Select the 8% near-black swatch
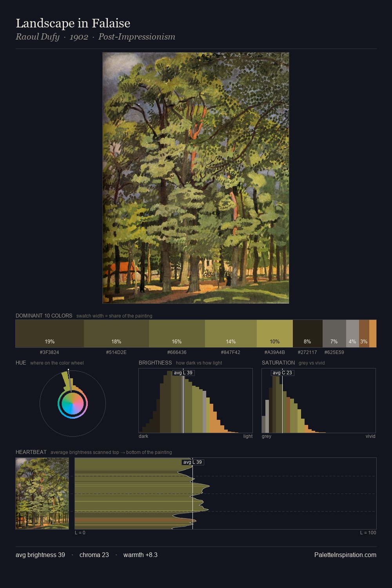Viewport: 392px width, 588px height. [x=308, y=334]
